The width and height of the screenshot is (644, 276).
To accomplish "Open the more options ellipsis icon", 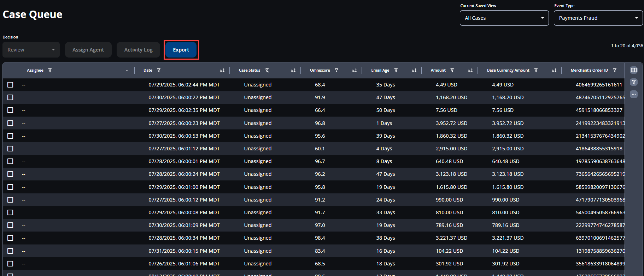I will point(634,94).
